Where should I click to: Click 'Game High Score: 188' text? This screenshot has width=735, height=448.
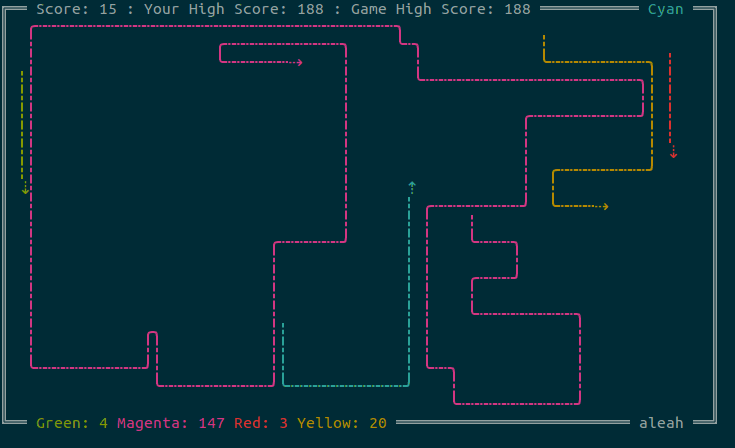click(x=441, y=9)
